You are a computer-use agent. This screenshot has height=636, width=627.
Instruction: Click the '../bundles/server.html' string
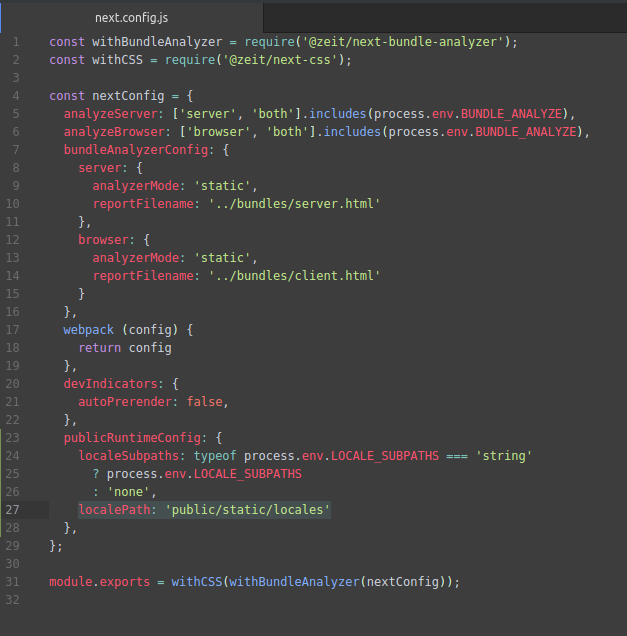point(295,204)
